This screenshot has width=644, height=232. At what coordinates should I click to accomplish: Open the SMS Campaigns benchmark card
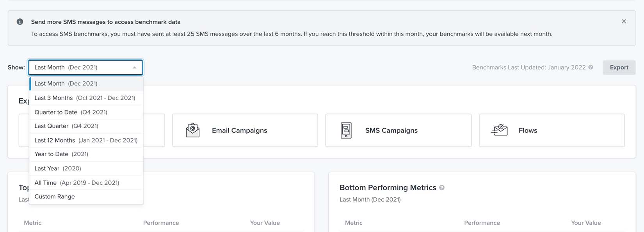pos(398,130)
